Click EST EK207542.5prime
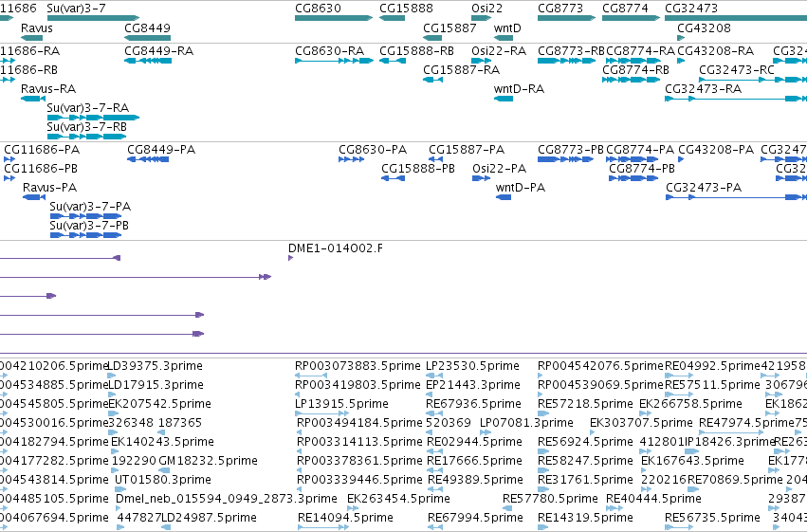Viewport: 807px width, 532px height. pos(160,404)
